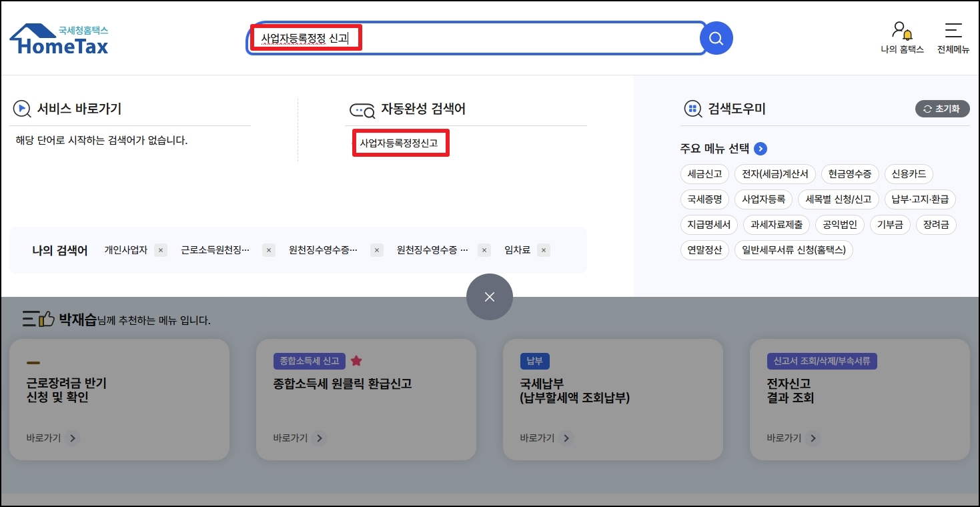The image size is (980, 507).
Task: Select the 사업자등록 menu chip
Action: [x=763, y=199]
